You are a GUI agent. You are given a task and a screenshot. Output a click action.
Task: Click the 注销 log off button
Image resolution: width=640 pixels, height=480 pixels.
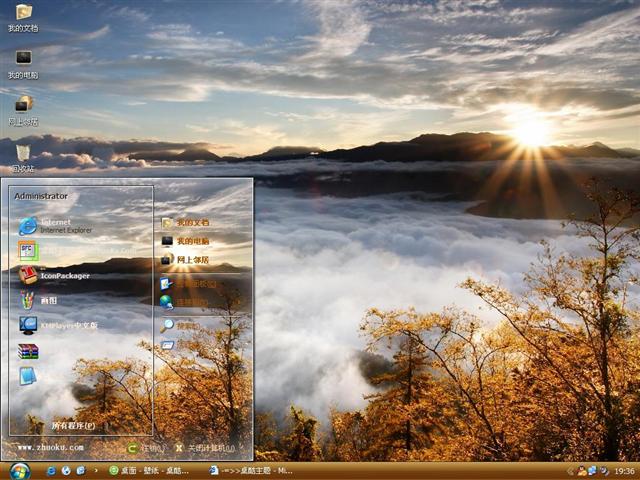(146, 448)
